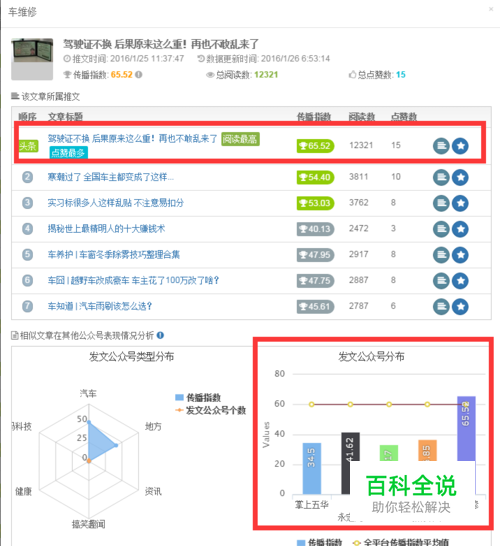Click the 搞笑趣闻 axis label on radar chart
Viewport: 500px width, 546px height.
88,524
